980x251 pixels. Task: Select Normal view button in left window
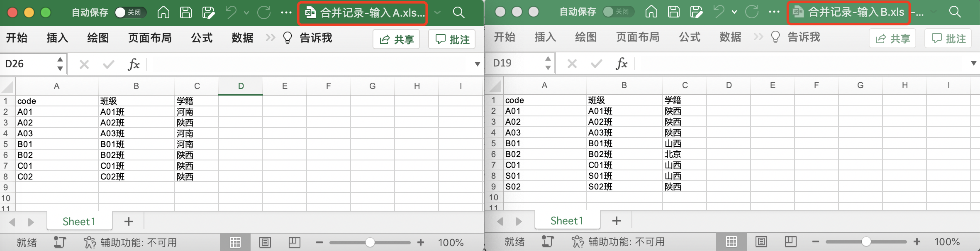(235, 242)
